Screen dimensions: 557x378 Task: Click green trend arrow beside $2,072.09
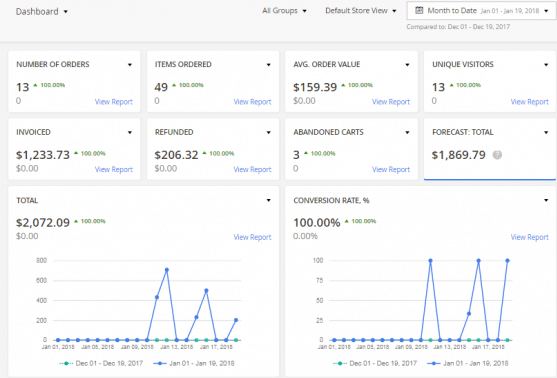(76, 221)
